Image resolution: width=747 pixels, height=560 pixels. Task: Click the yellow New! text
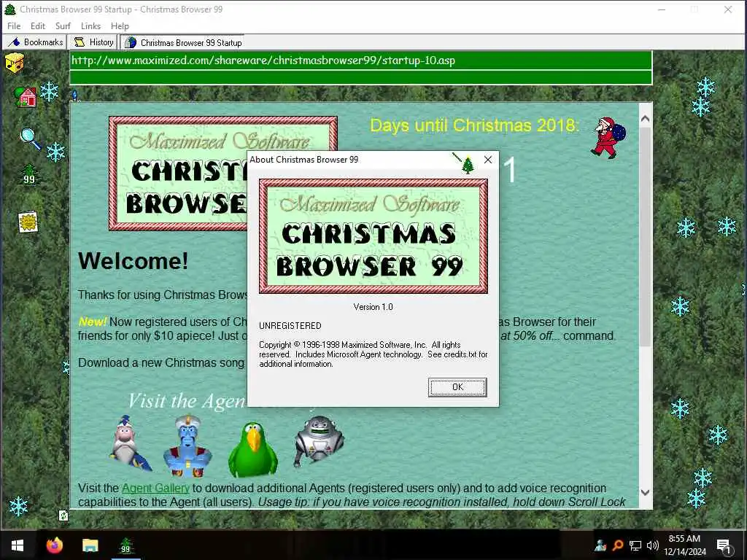[93, 322]
